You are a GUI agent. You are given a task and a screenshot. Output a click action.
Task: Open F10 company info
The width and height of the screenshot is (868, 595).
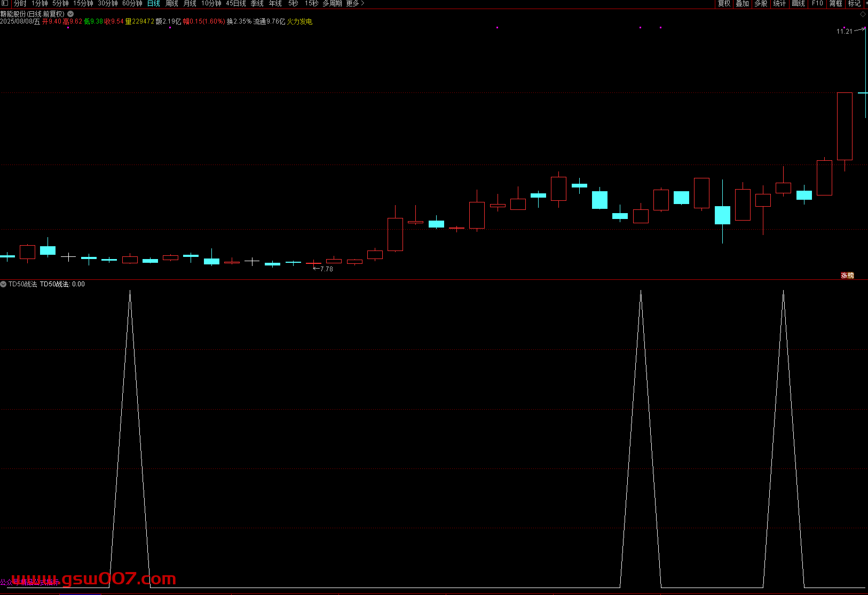tap(817, 4)
